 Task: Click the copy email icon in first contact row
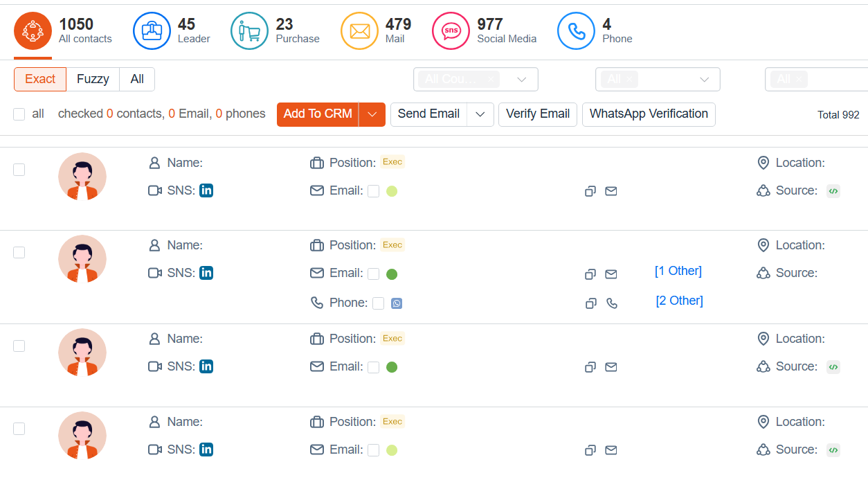pos(590,191)
